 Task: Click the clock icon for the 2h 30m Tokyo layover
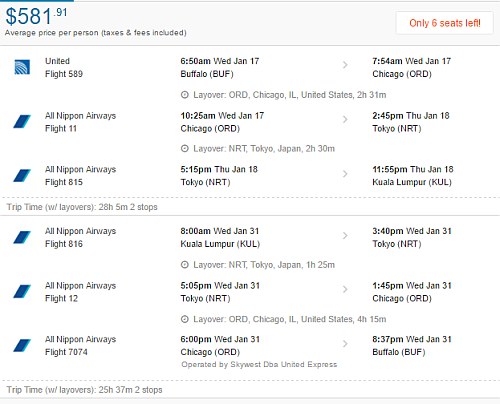(x=185, y=149)
